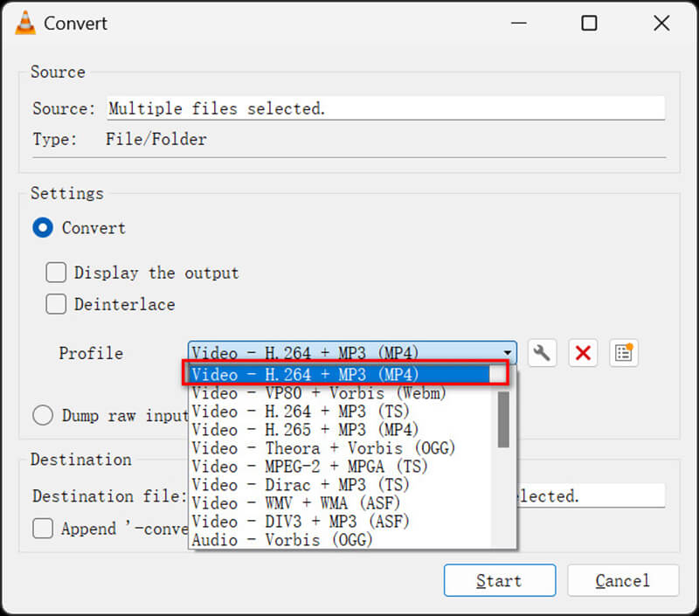Click the profile list scrollbar thumb
This screenshot has width=699, height=616.
pos(504,419)
